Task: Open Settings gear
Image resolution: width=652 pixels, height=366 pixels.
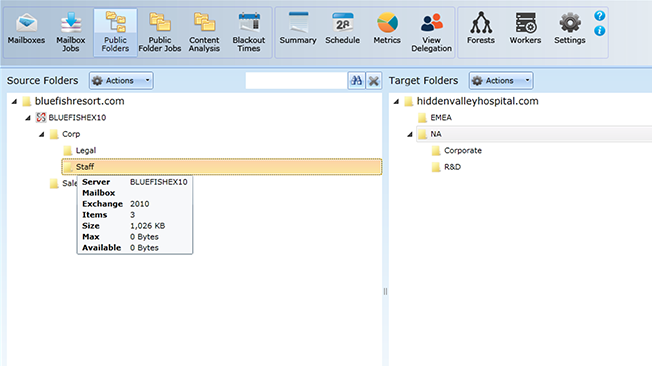Action: 570,29
